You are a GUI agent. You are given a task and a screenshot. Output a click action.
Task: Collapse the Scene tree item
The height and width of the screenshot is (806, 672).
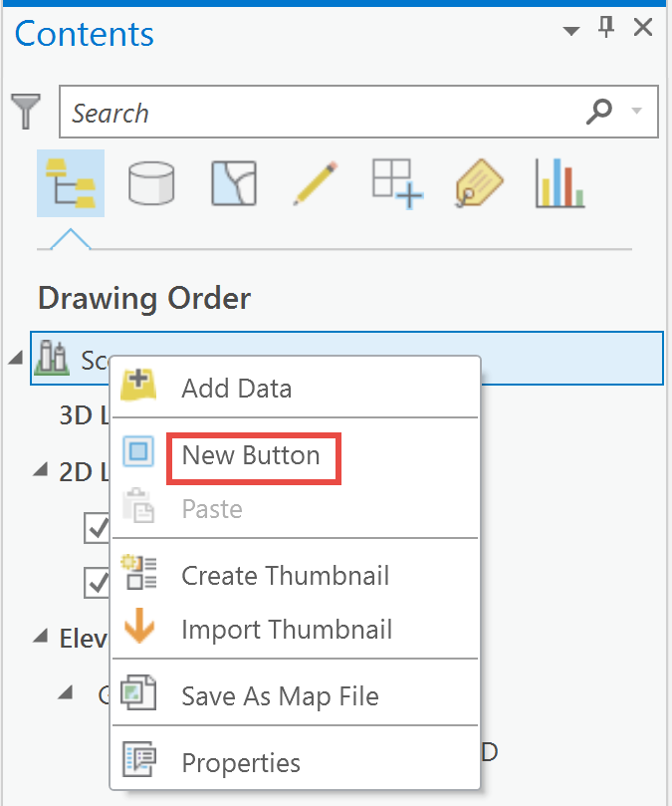(15, 357)
